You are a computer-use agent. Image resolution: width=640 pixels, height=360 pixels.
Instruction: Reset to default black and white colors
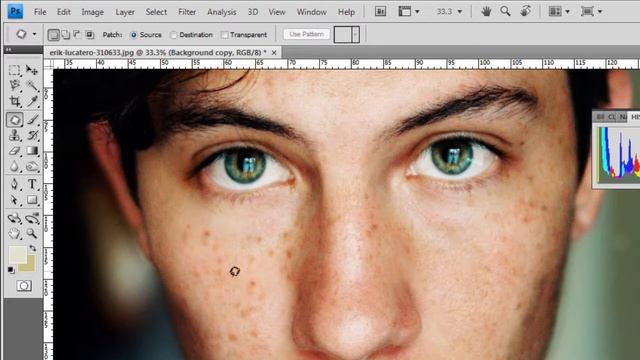[11, 270]
